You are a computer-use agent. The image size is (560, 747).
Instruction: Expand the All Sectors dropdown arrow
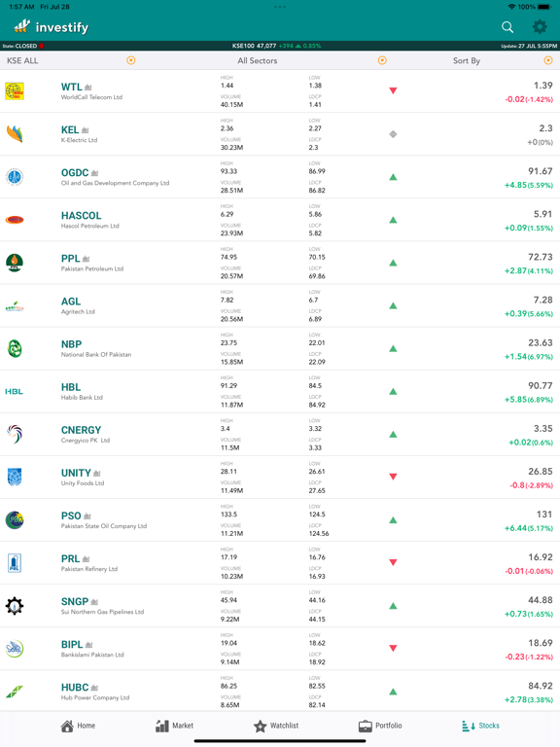(382, 60)
